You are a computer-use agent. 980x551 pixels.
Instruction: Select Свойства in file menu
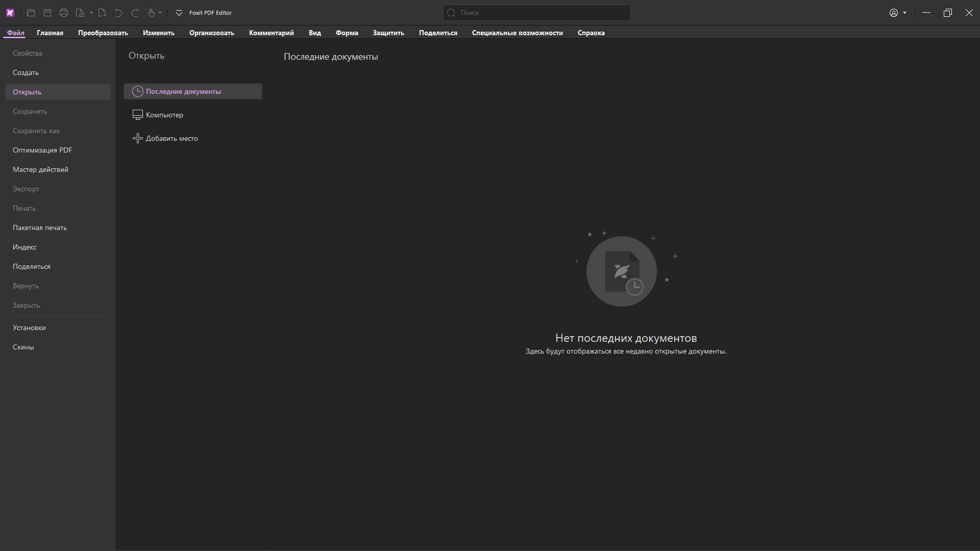[58, 53]
